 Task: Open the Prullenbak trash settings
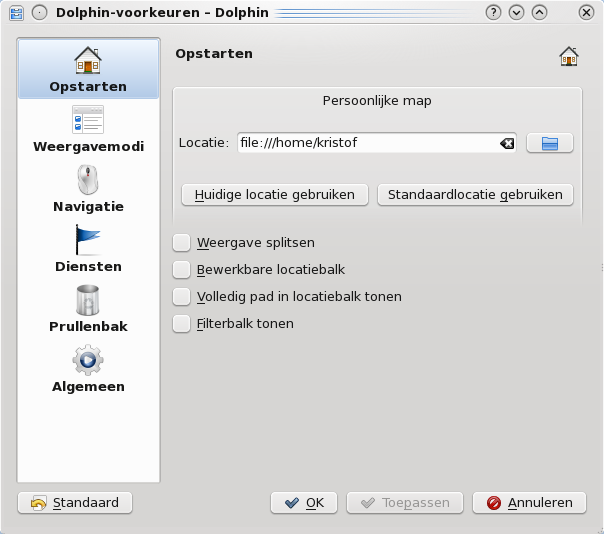pyautogui.click(x=88, y=301)
